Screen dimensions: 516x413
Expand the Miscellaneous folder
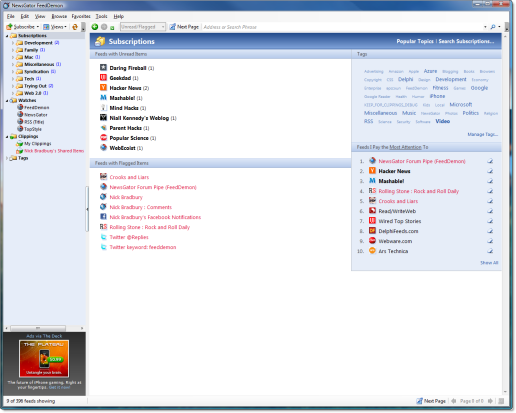pyautogui.click(x=13, y=64)
